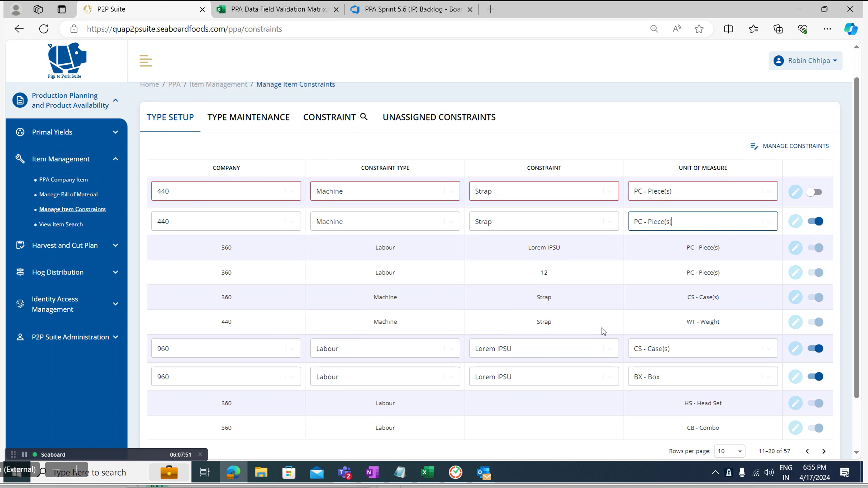Open Robin Chhipa user dropdown

805,61
